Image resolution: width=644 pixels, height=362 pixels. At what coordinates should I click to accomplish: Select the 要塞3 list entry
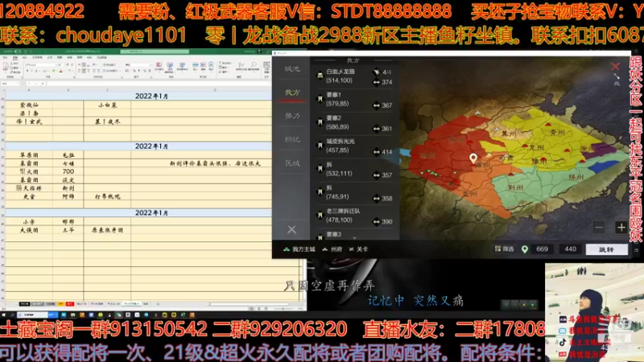point(355,235)
